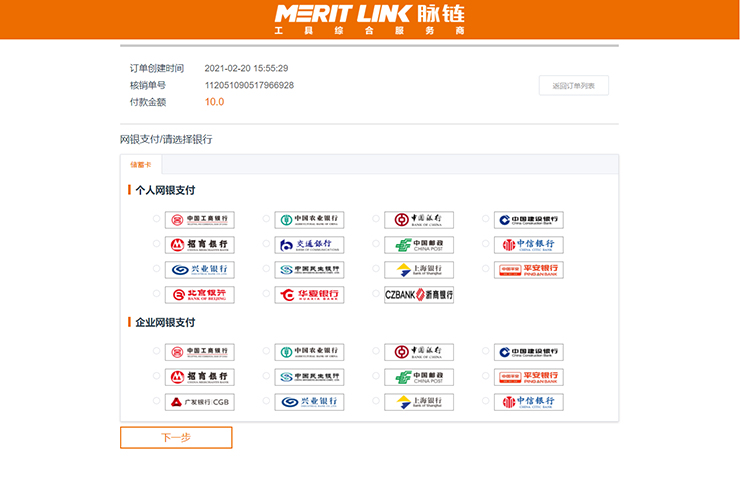This screenshot has width=740, height=480.
Task: Click Minsheng Bank logo in personal section
Action: pyautogui.click(x=309, y=270)
